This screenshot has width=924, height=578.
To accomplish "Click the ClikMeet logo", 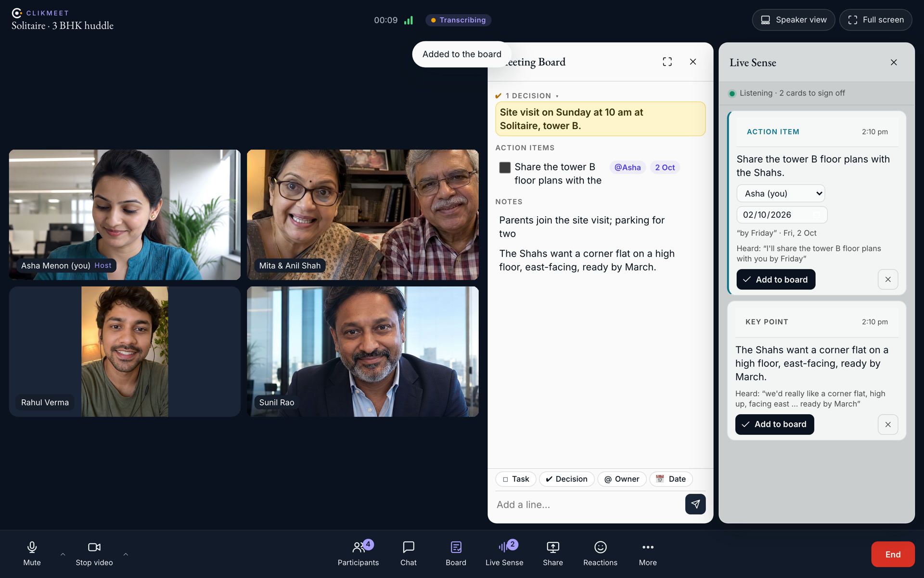I will (40, 13).
